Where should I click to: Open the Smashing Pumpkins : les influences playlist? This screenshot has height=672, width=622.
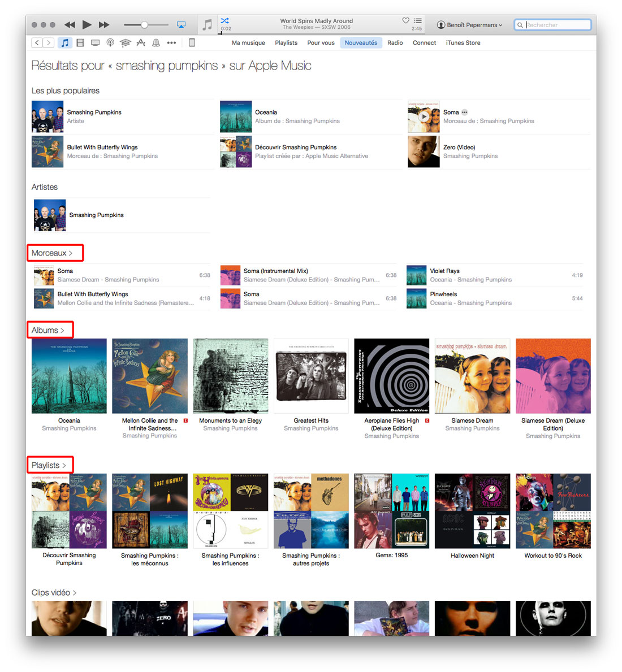(x=231, y=511)
